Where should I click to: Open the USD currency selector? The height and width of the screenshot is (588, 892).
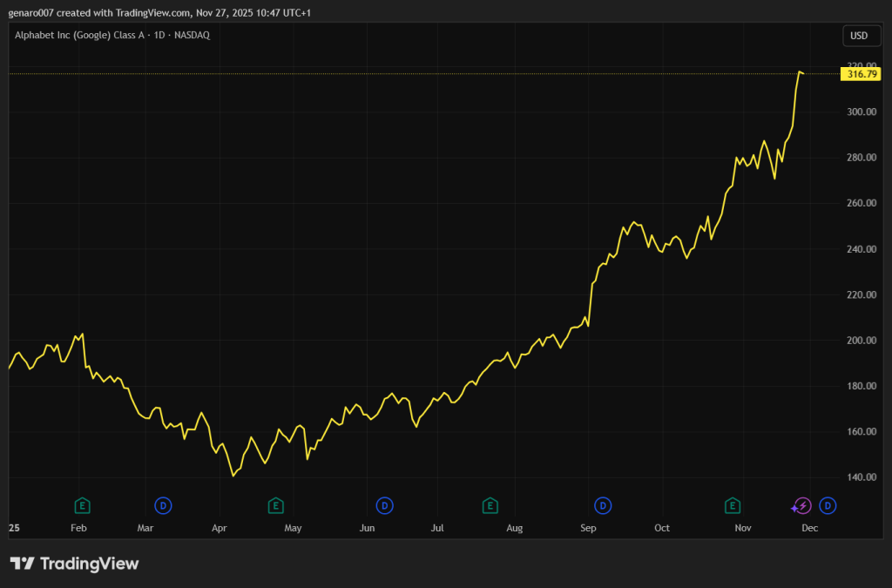(x=858, y=36)
